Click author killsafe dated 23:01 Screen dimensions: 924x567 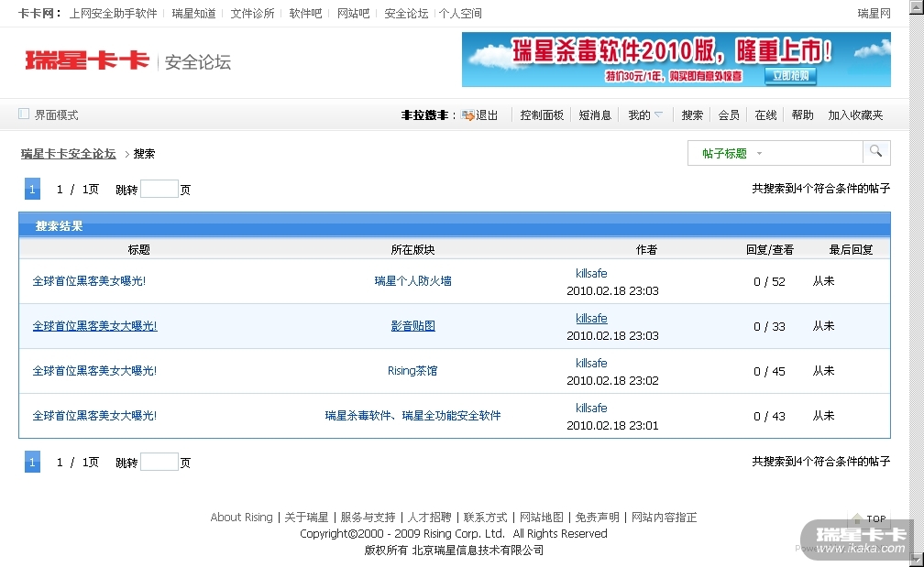[x=591, y=408]
